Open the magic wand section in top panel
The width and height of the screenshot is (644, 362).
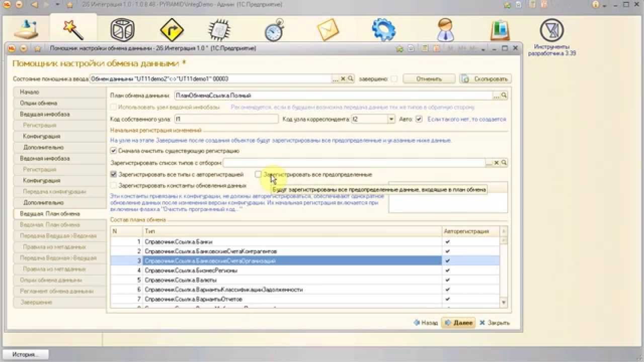pos(73,30)
